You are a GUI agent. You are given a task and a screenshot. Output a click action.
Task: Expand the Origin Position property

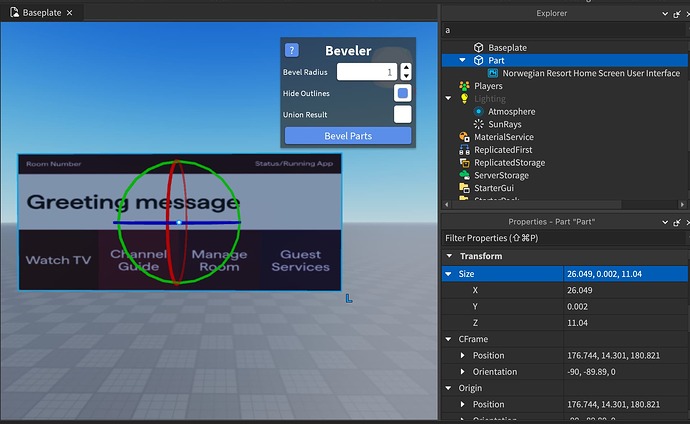click(x=462, y=404)
